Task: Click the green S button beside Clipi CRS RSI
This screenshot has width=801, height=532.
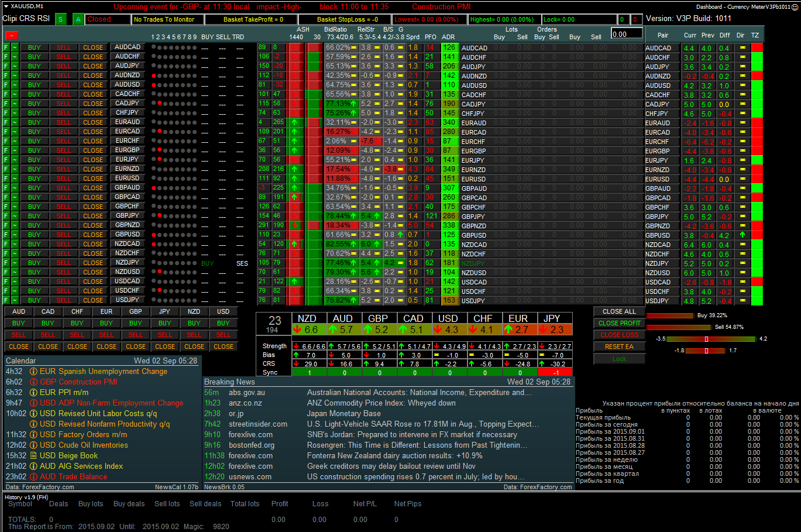Action: [x=60, y=19]
